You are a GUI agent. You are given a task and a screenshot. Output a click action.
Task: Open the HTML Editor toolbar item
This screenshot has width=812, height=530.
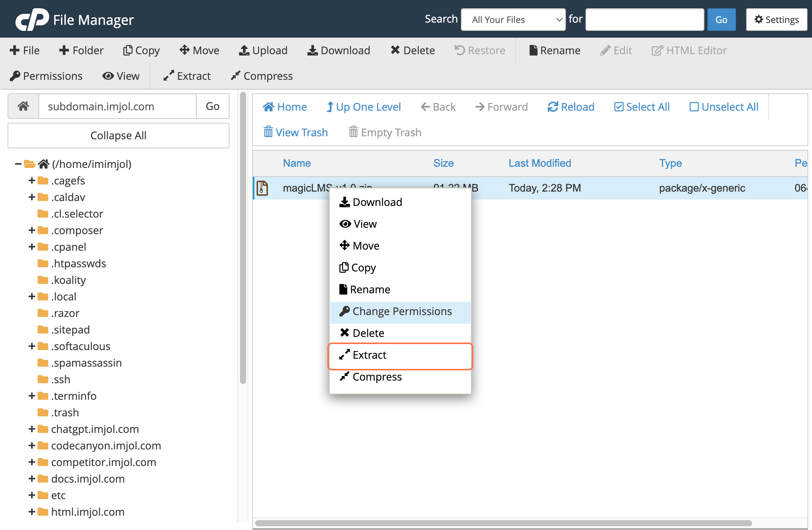pyautogui.click(x=689, y=50)
